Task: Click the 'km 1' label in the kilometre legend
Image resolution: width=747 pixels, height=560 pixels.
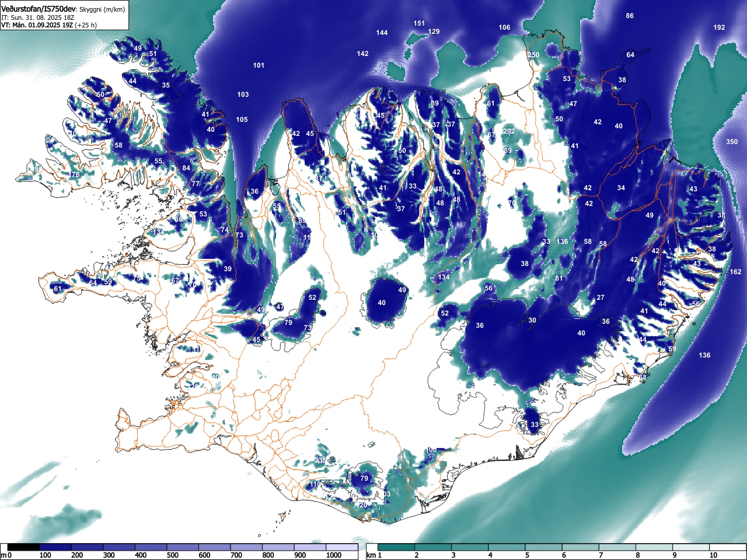Action: 373,555
